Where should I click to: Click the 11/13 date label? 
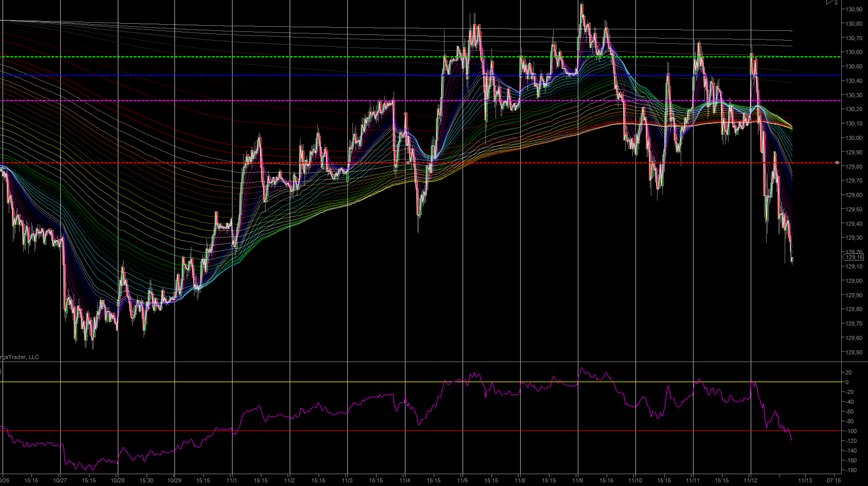point(805,481)
